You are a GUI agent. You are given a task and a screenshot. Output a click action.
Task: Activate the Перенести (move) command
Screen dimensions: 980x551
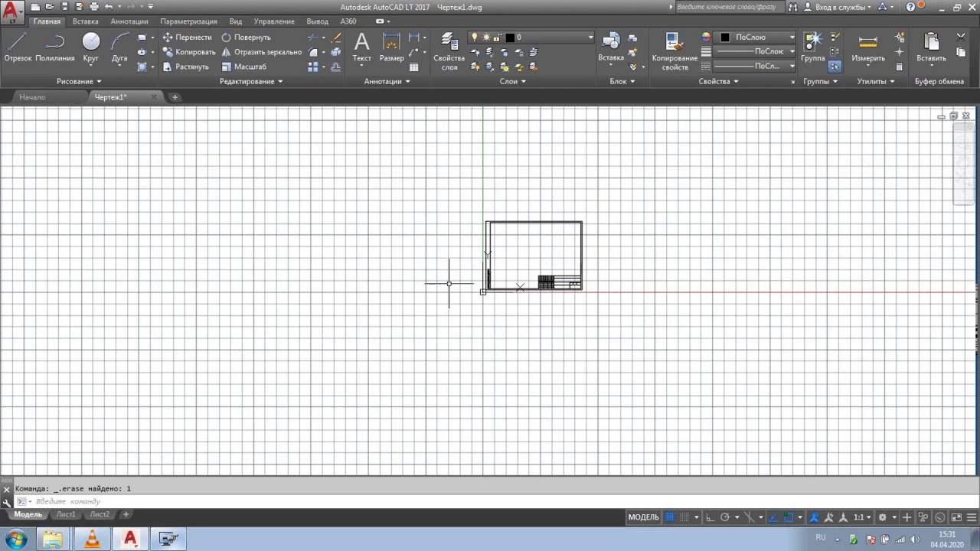click(188, 37)
